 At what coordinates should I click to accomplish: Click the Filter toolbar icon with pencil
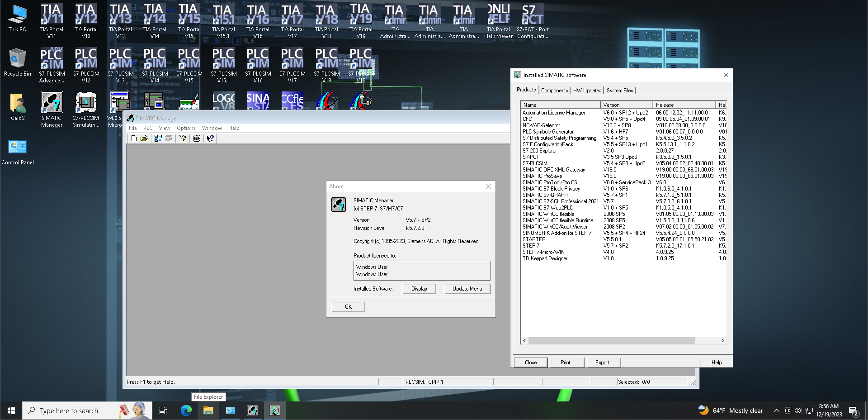click(x=183, y=138)
